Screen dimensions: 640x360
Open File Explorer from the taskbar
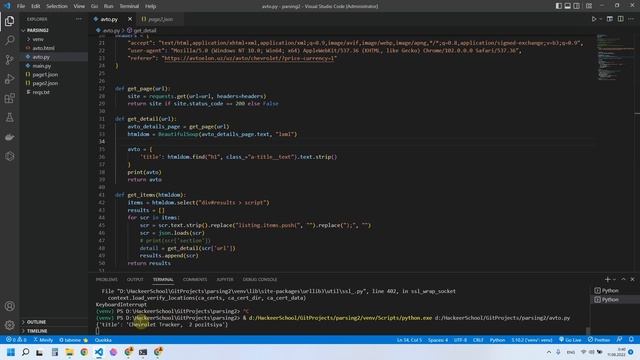69,352
